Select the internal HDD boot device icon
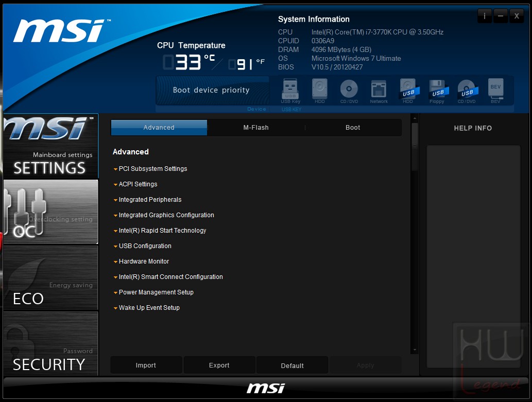 coord(320,91)
